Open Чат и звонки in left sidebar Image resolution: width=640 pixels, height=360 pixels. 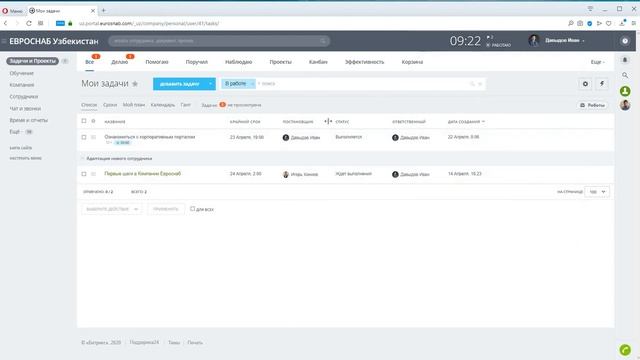(x=25, y=109)
